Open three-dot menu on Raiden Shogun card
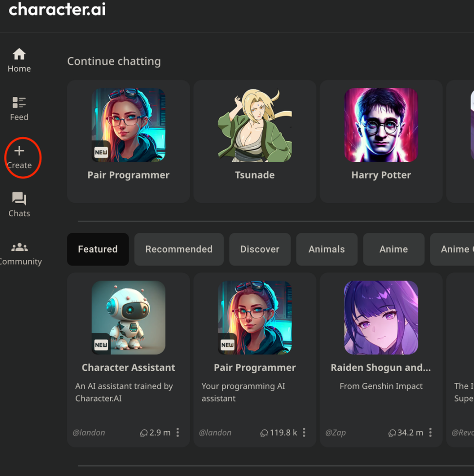This screenshot has height=476, width=474. (430, 432)
